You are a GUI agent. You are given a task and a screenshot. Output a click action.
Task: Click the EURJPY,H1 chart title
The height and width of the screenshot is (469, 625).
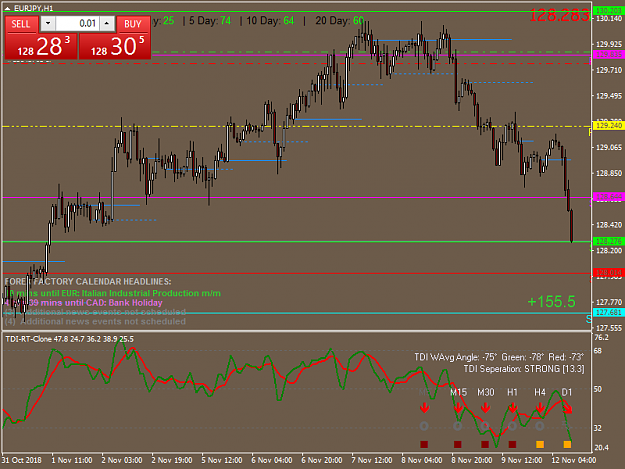[x=33, y=8]
